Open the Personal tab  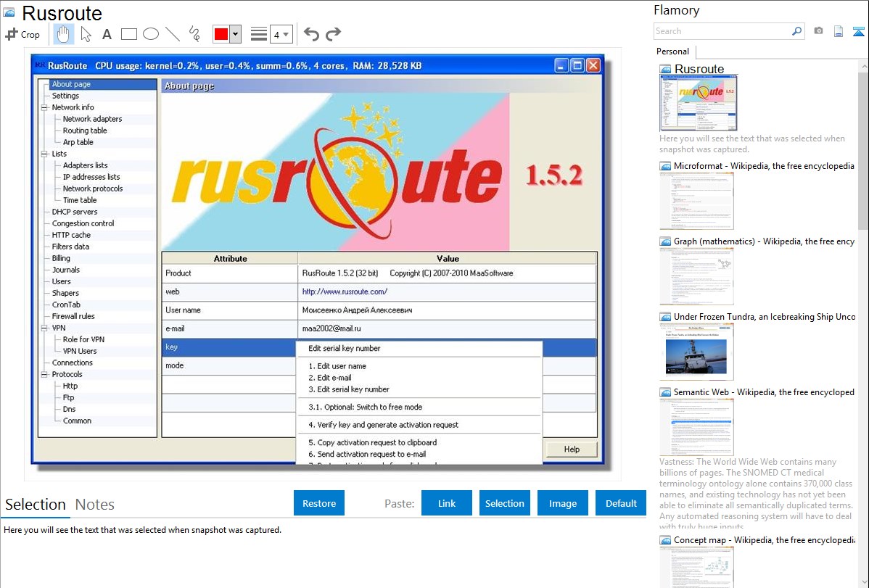click(673, 51)
